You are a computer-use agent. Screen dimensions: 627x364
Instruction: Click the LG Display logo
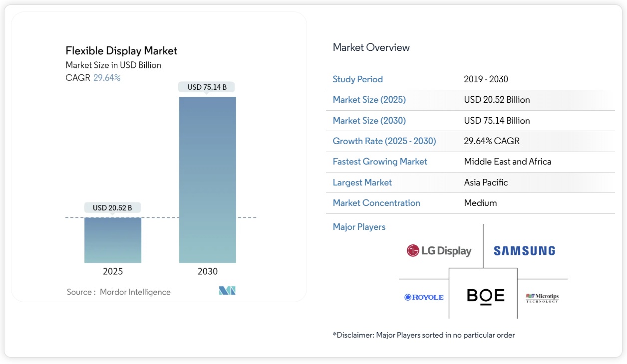[x=439, y=251]
